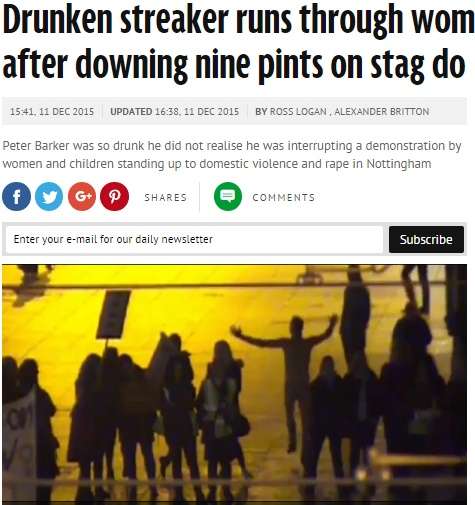Click the UPDATED 16:38 timestamp
475x505 pixels.
pyautogui.click(x=174, y=111)
